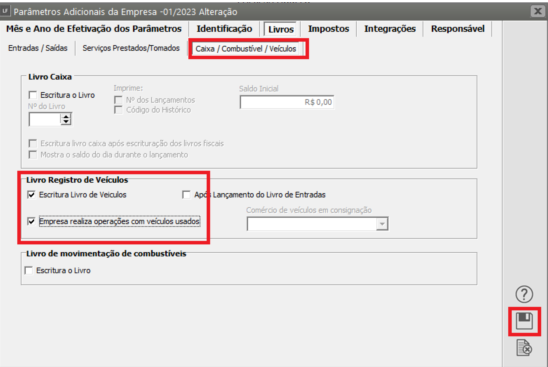Enable Escritura o Livro for combustíveis

point(28,270)
